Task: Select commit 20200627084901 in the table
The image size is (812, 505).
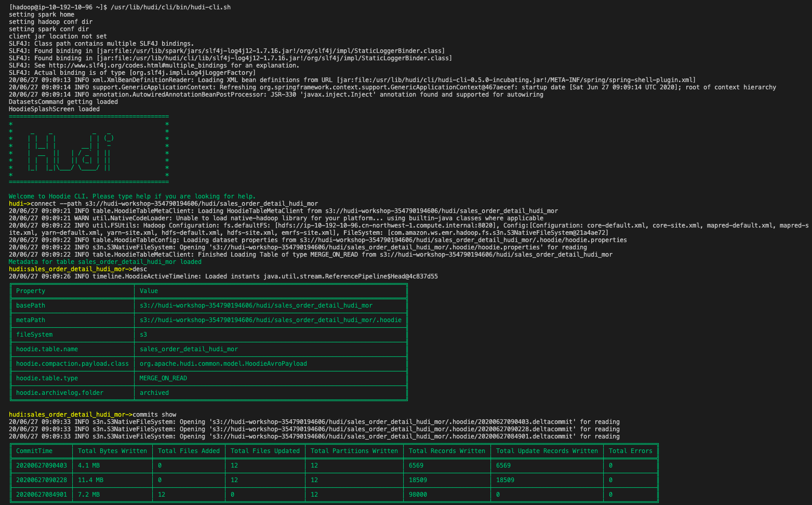Action: coord(42,495)
